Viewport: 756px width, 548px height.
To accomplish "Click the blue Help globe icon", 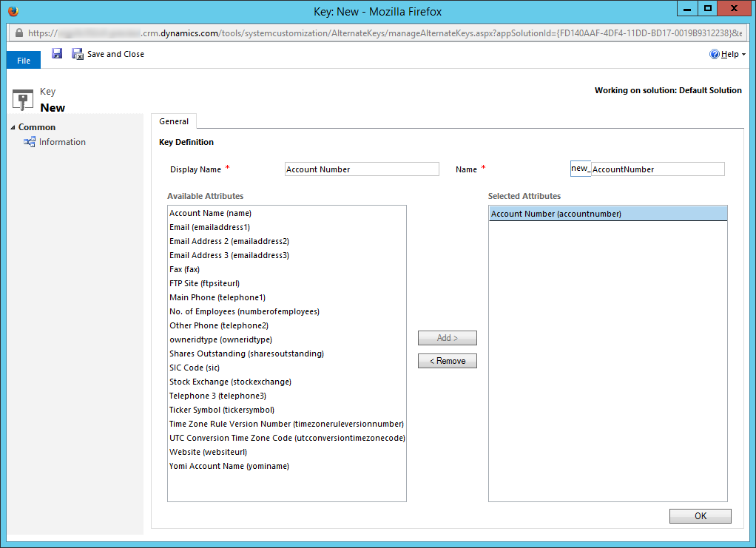I will [x=714, y=53].
